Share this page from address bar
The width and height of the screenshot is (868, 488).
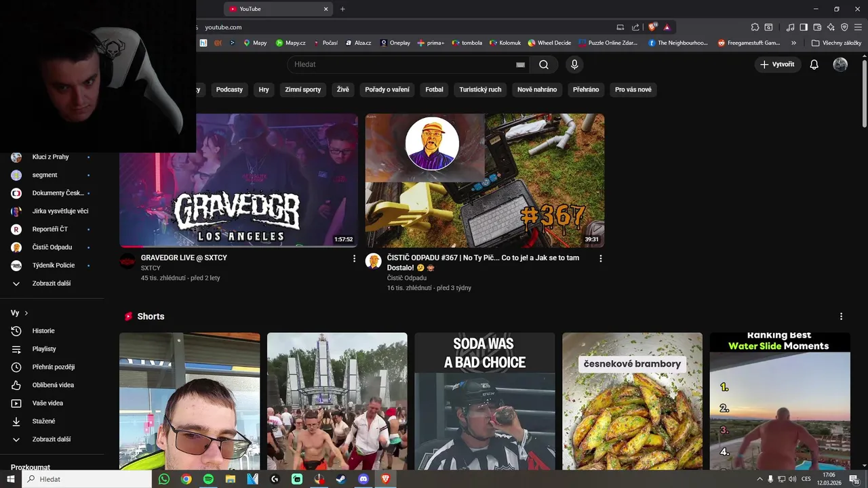(635, 27)
